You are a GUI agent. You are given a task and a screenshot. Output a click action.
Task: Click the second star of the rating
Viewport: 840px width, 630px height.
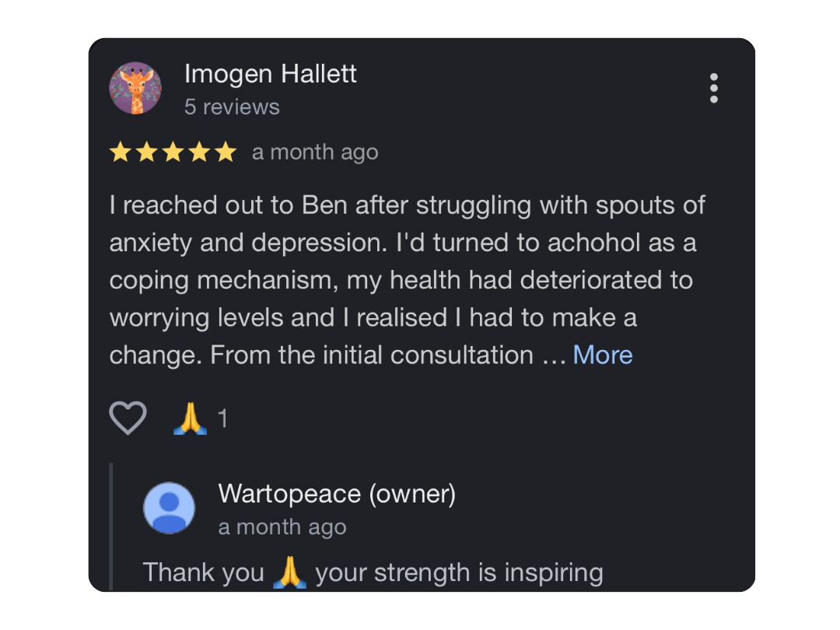tap(147, 152)
